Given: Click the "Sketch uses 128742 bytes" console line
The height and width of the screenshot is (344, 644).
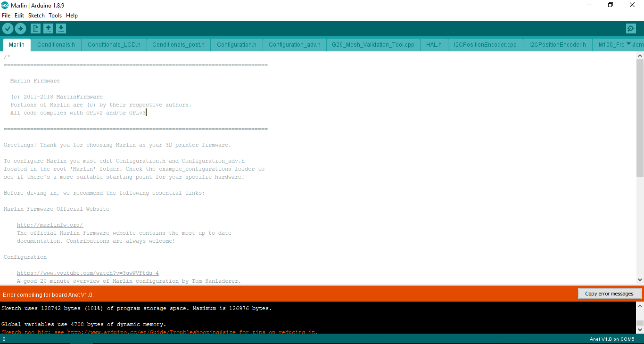Looking at the screenshot, I should point(137,308).
